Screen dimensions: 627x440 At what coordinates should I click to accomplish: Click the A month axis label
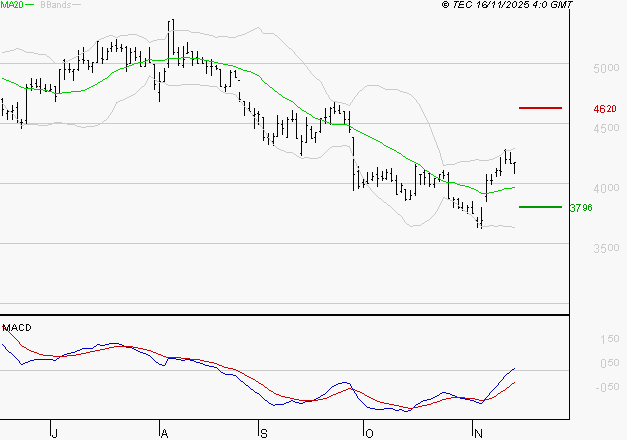coord(164,433)
